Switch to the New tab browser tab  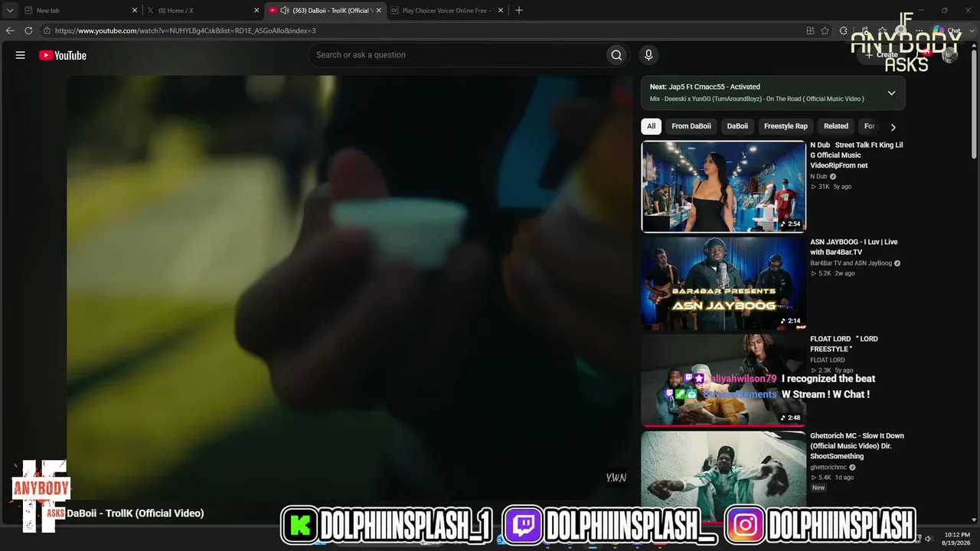[80, 11]
